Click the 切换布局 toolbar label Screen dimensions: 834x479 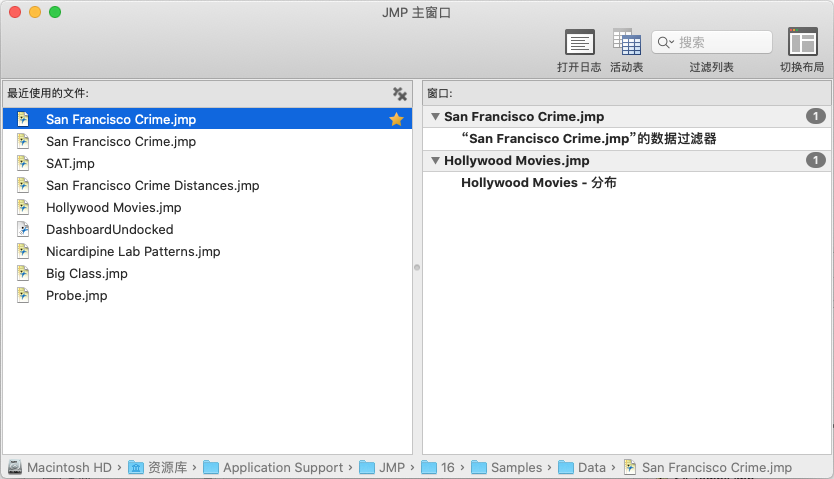click(803, 68)
